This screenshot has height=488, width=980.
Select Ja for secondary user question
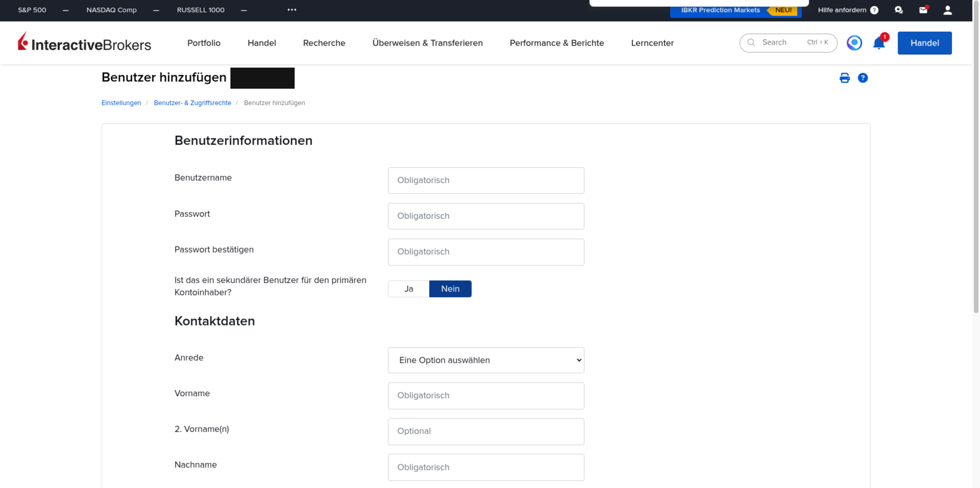tap(408, 289)
